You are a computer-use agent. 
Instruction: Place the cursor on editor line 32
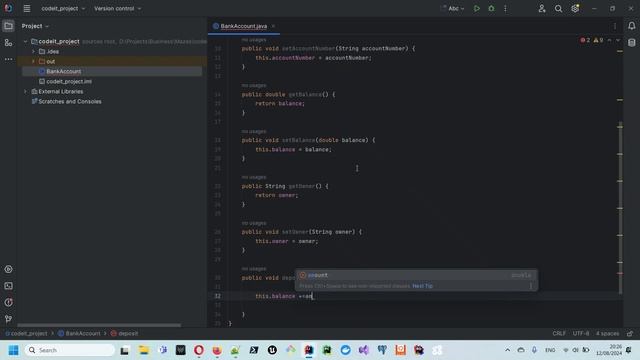click(x=416, y=296)
